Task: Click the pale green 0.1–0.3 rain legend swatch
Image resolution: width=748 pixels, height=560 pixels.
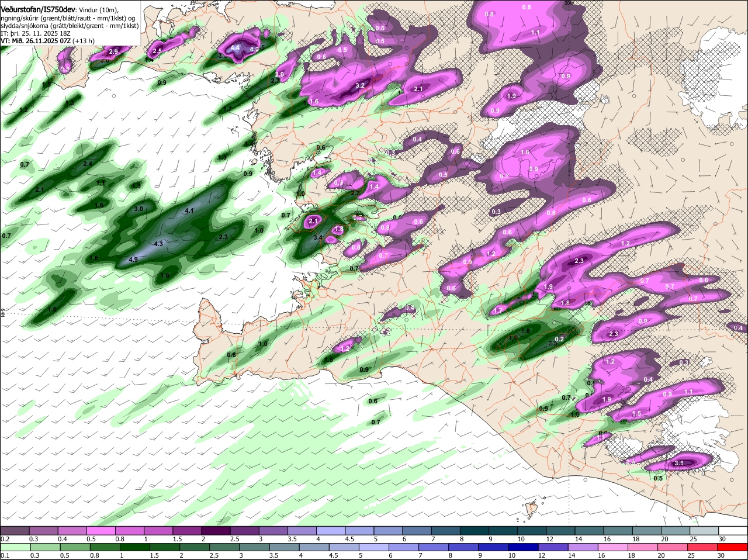Action: pos(15,548)
